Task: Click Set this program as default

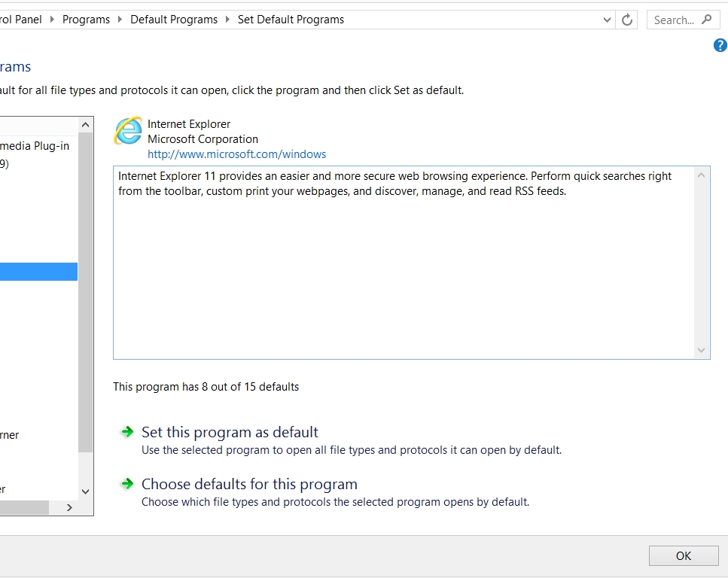Action: [230, 432]
